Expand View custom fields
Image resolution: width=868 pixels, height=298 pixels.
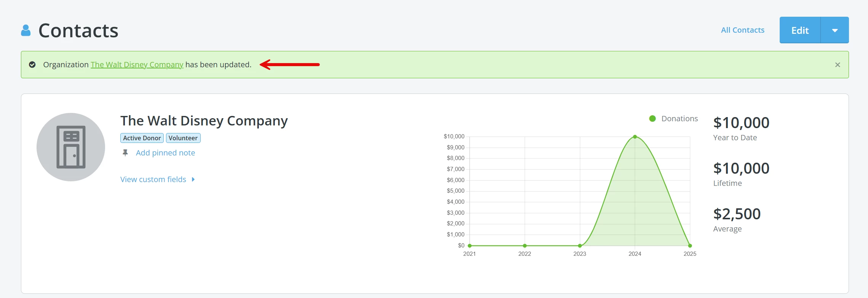click(x=158, y=179)
